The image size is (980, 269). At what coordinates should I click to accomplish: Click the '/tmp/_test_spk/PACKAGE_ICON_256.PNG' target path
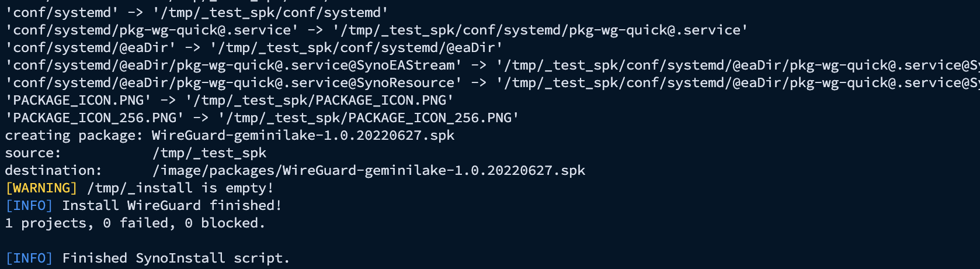pyautogui.click(x=369, y=118)
